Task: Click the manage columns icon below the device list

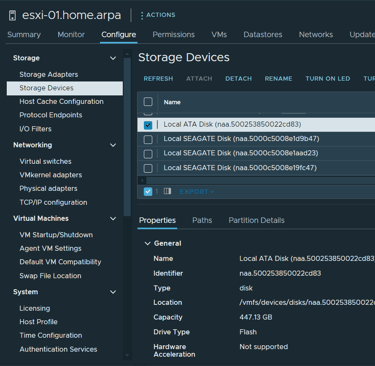Action: (167, 191)
